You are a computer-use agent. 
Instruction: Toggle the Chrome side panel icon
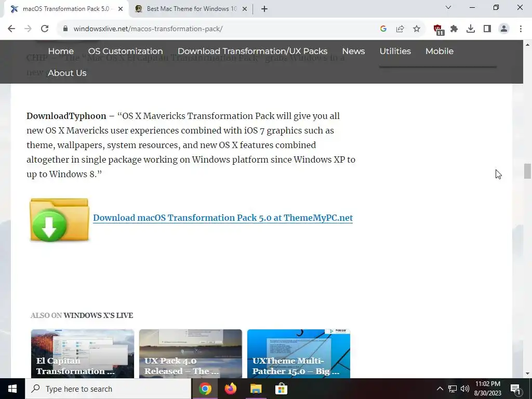(x=487, y=29)
